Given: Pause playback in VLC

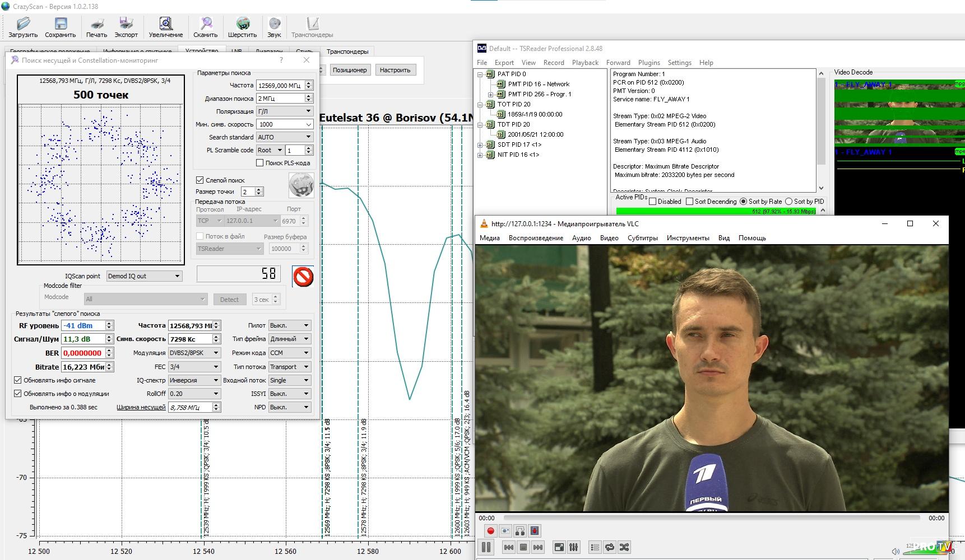Looking at the screenshot, I should (x=486, y=547).
